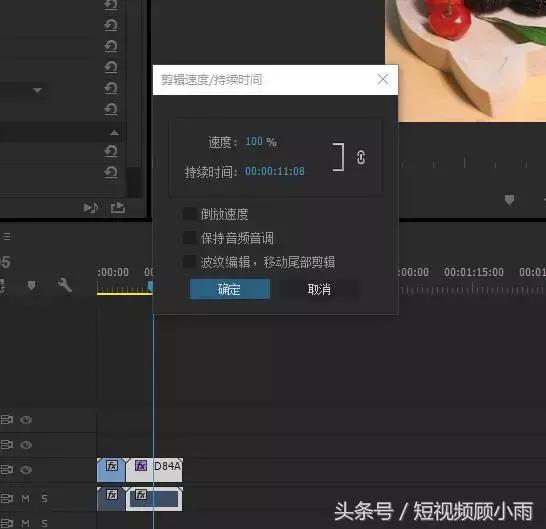Screen dimensions: 546x529
Task: Click the fruit preview in the program monitor
Action: click(x=465, y=61)
